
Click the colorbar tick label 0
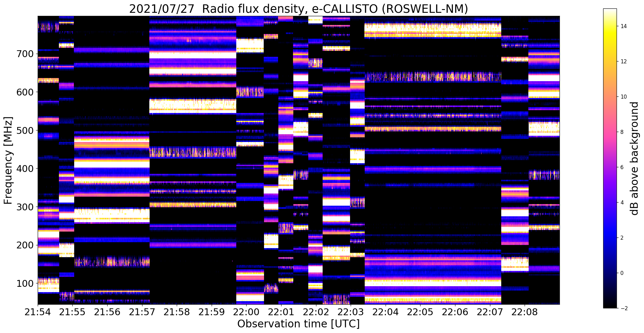[622, 273]
